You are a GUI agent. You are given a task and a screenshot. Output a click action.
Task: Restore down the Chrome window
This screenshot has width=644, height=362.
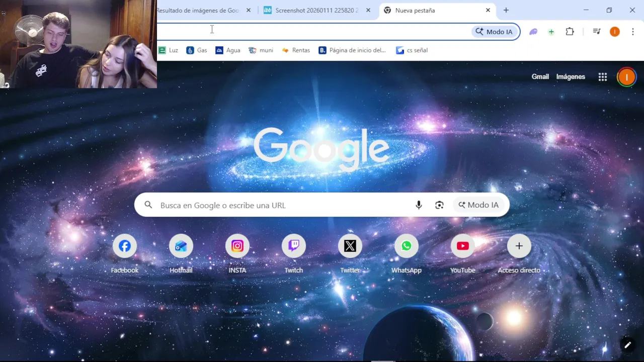(609, 10)
